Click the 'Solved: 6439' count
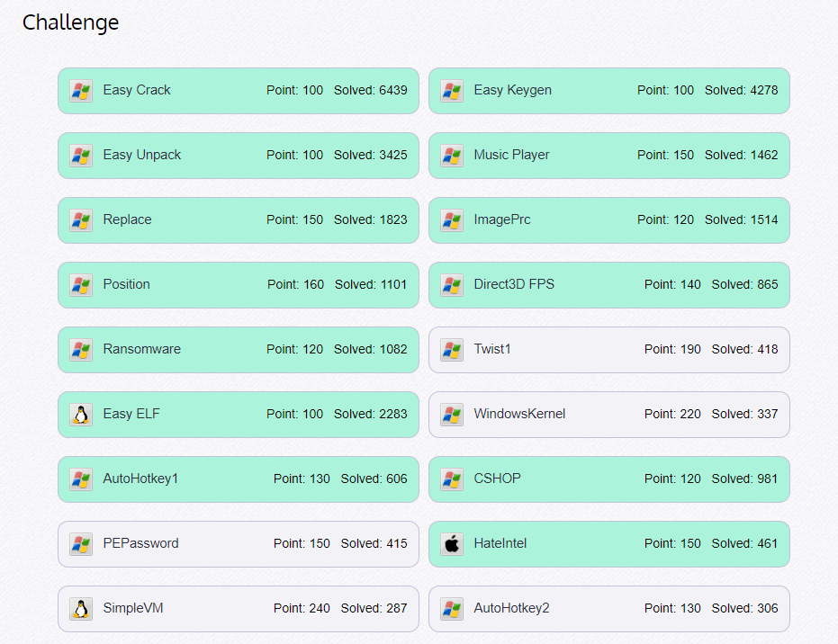838x644 pixels. click(370, 90)
